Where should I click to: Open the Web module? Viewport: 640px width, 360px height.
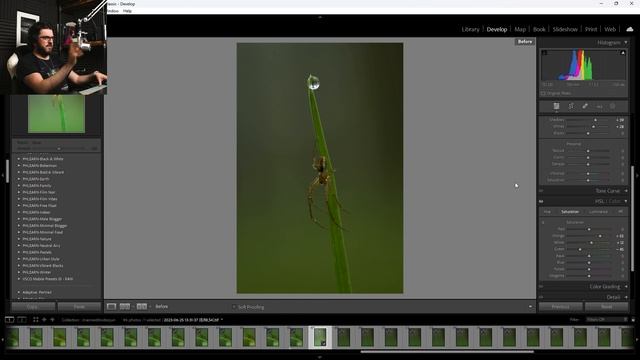[610, 29]
